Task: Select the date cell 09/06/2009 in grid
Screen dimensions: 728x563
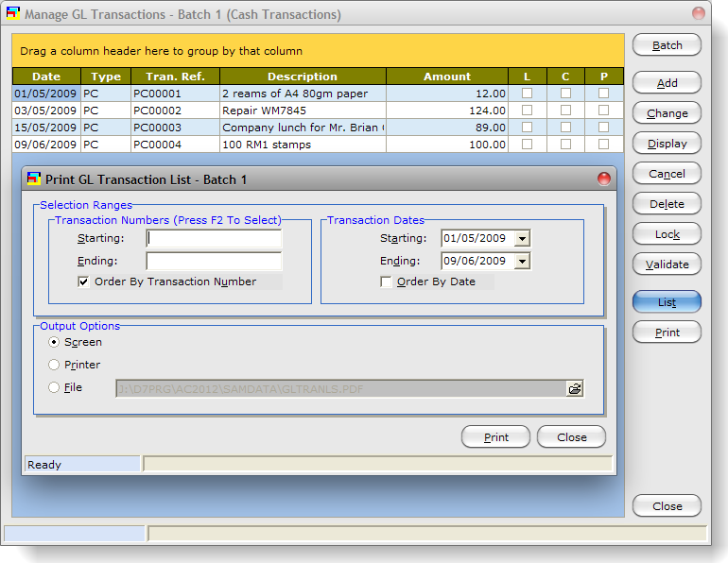Action: click(x=46, y=145)
